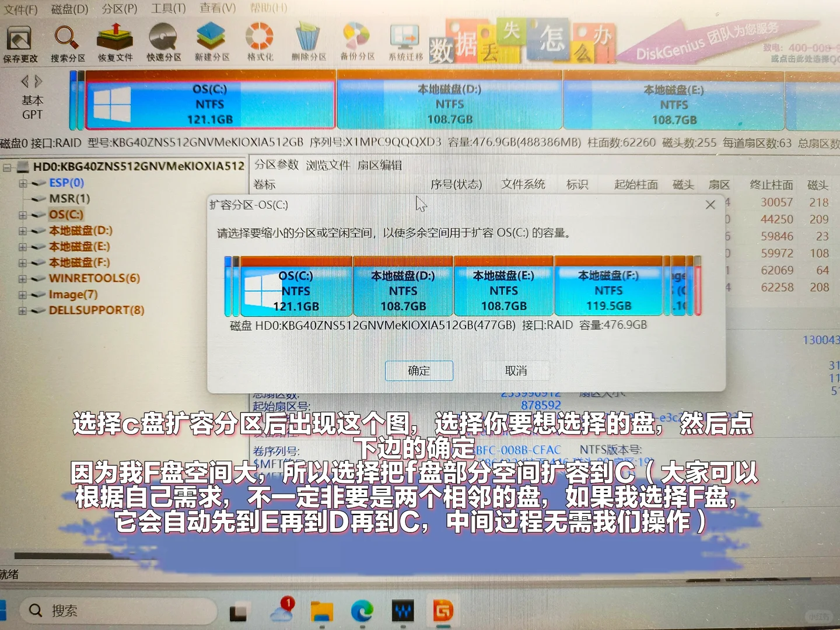
Task: Click the 确定 (OK) button in the dialog
Action: [419, 371]
